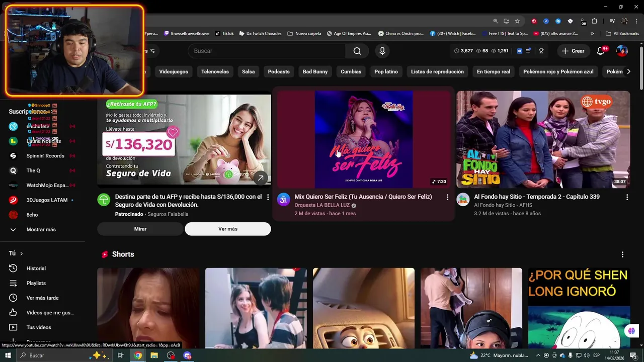
Task: Open Shorts section more options
Action: click(622, 254)
